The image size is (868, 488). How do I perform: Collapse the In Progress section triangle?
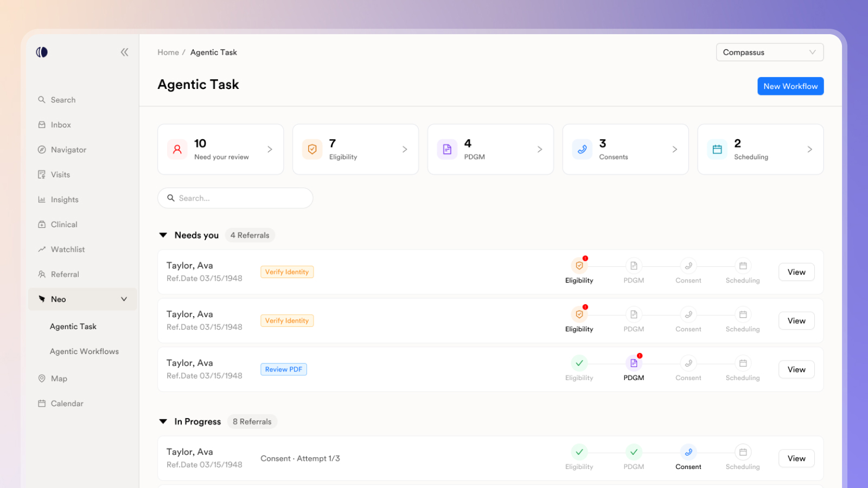[x=163, y=421]
